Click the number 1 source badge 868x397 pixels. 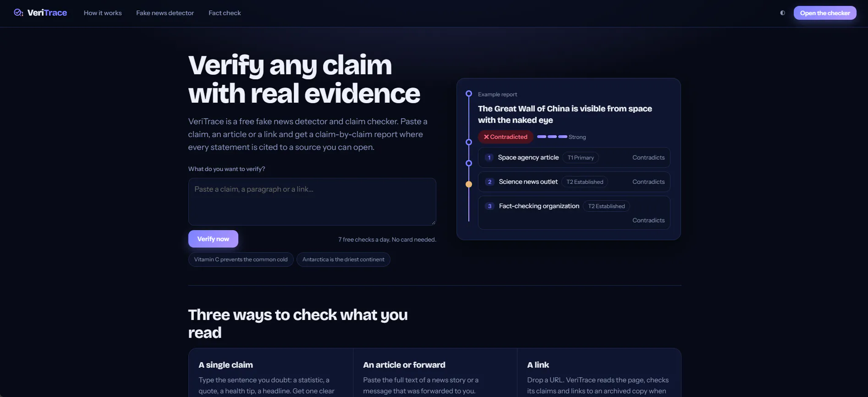489,158
